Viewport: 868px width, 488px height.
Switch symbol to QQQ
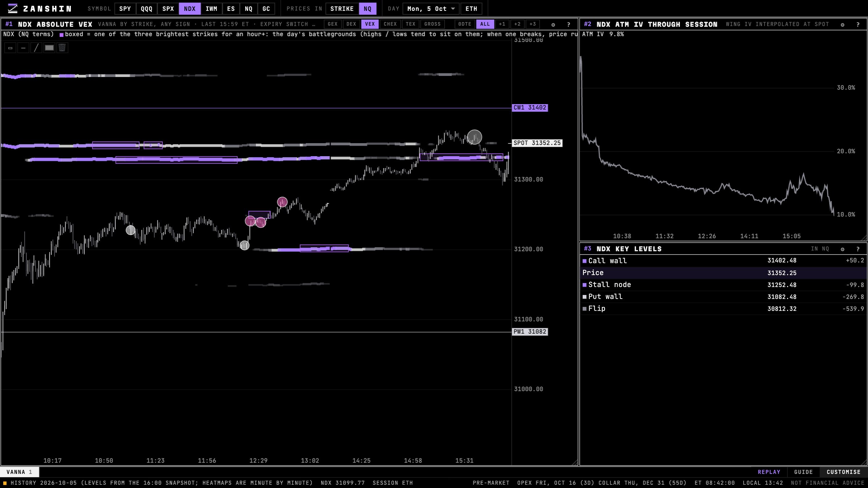(x=146, y=9)
